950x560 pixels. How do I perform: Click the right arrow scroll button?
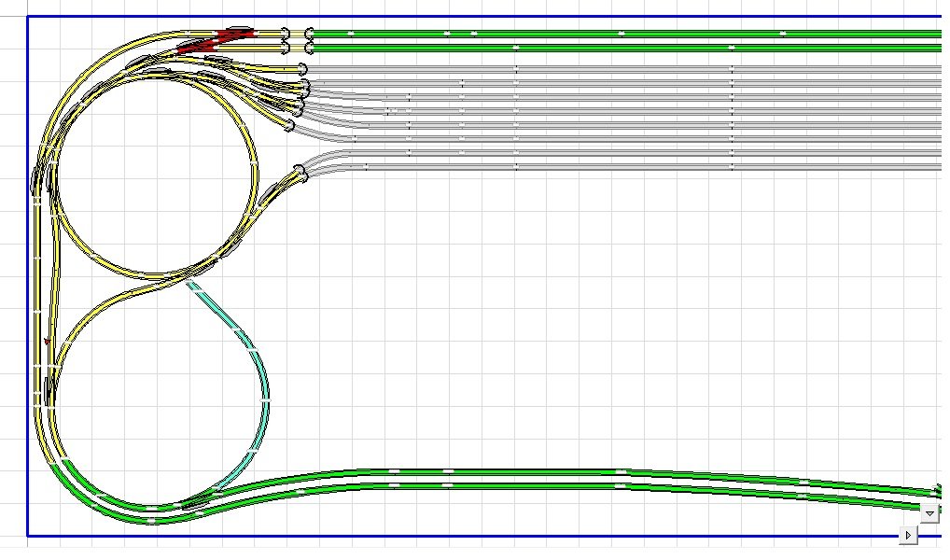coord(908,534)
